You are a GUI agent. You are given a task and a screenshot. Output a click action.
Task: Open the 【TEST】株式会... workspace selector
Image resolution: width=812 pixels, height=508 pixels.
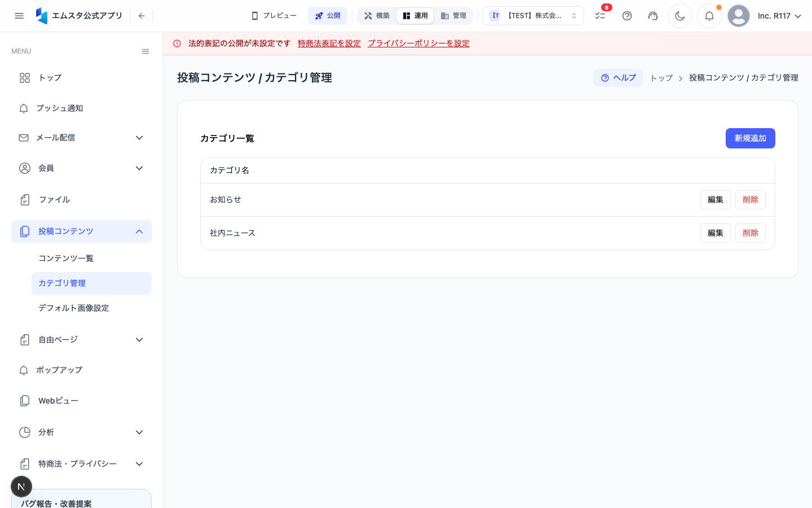pyautogui.click(x=533, y=16)
